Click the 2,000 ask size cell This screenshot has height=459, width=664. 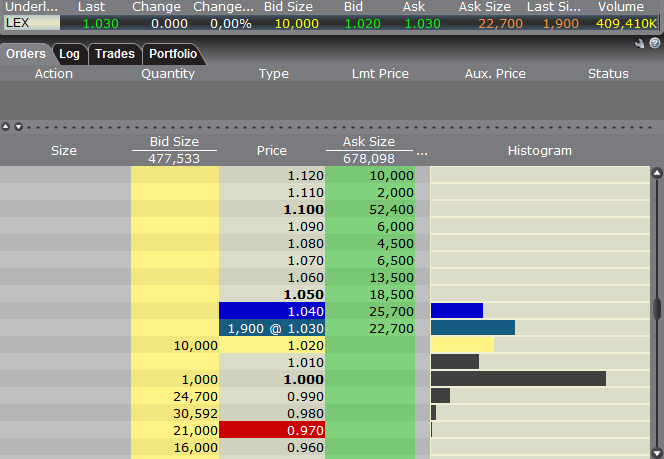370,192
